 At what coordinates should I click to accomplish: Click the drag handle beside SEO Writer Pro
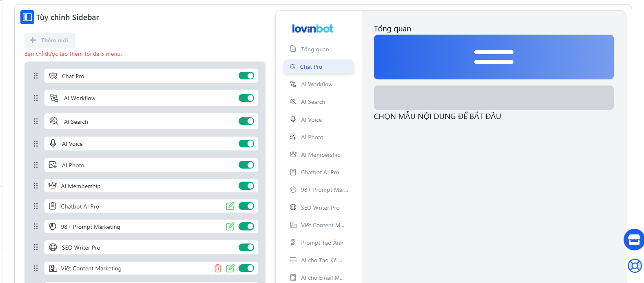[x=36, y=247]
